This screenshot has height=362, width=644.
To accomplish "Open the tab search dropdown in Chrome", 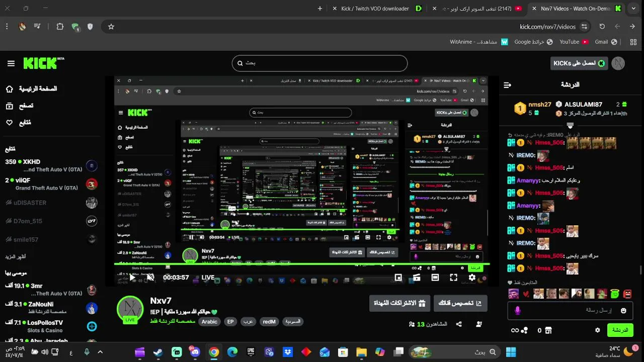I will (634, 9).
